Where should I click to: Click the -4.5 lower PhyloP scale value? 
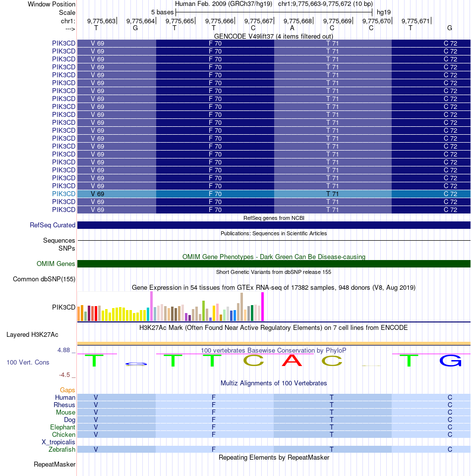point(64,375)
